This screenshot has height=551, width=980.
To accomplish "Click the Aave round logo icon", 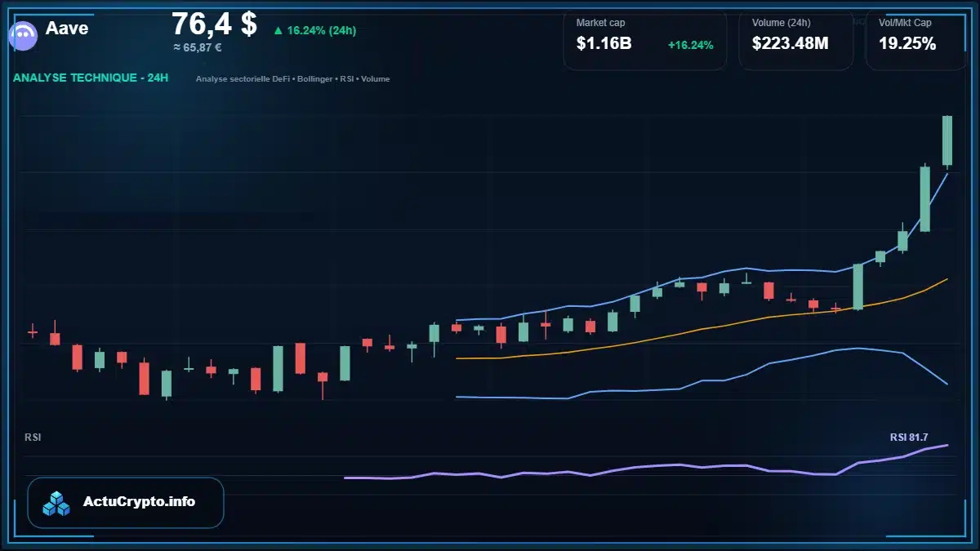I will (x=24, y=35).
